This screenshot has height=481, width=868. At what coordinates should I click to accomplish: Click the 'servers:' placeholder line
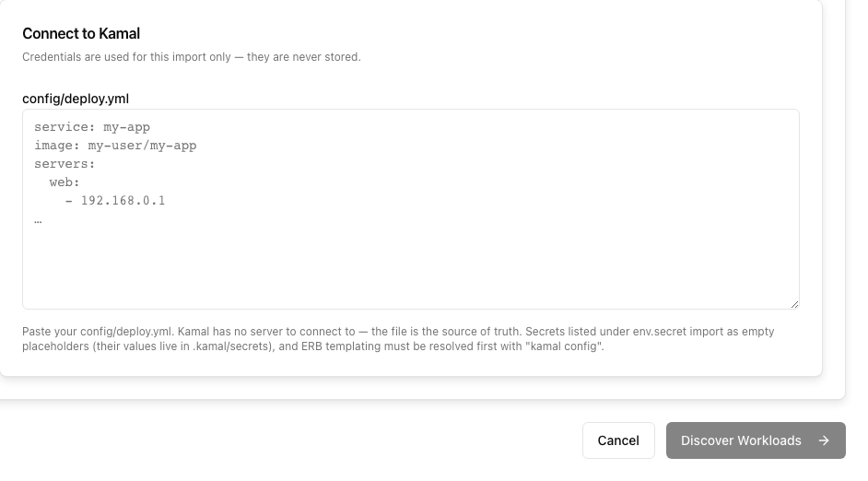[x=65, y=164]
